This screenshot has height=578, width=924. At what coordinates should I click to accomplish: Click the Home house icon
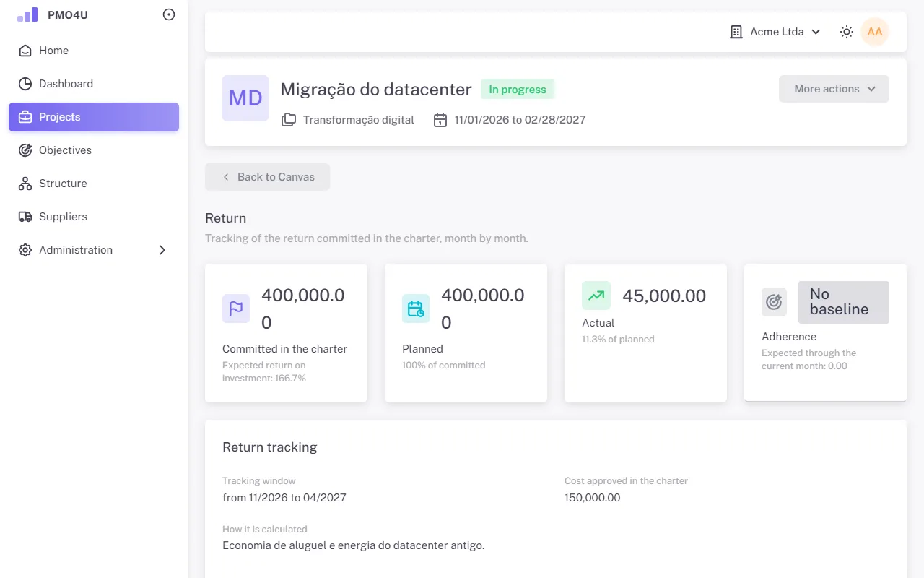click(x=25, y=51)
